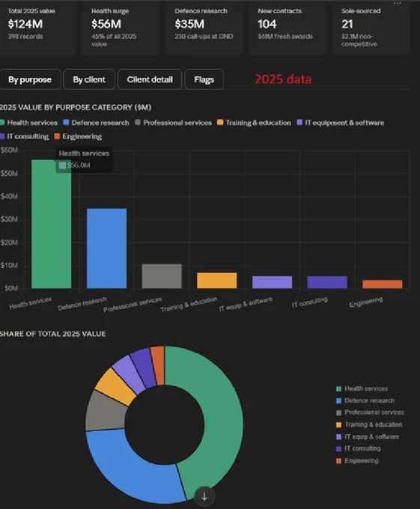
Task: Toggle Defence research in donut legend
Action: click(365, 400)
